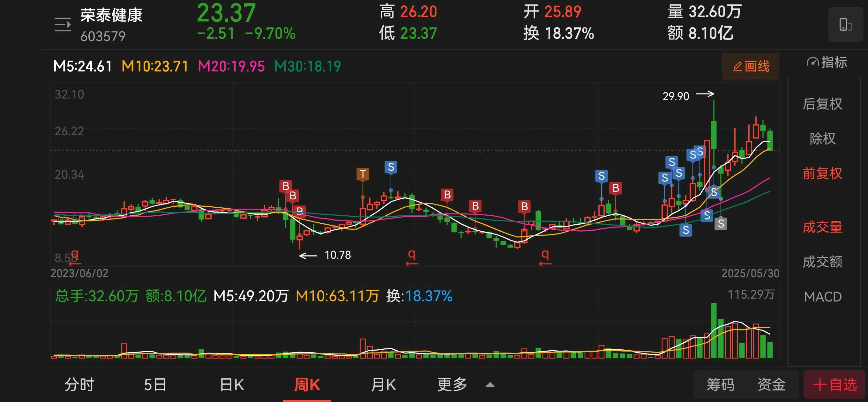Open the 筹码 chip distribution button
The image size is (868, 402).
click(721, 384)
